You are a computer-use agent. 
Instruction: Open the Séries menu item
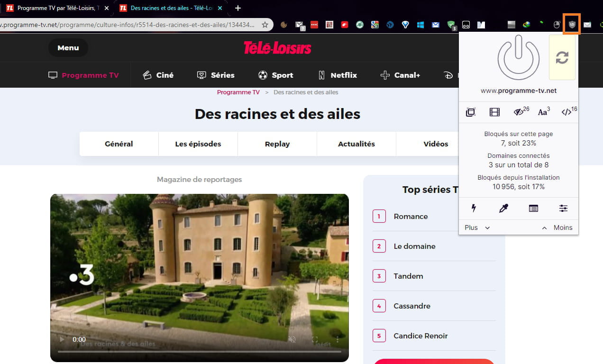[216, 75]
